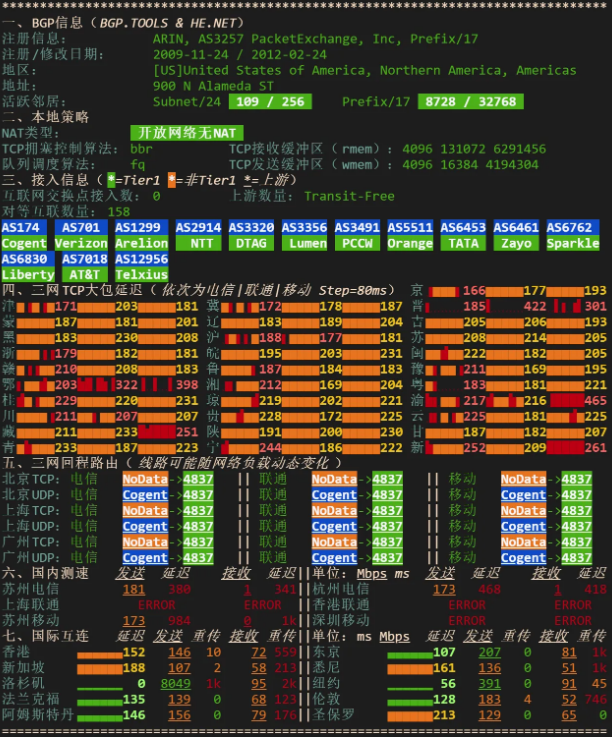Click Cogent for 广州UDP 移动 route
This screenshot has width=612, height=737.
(x=523, y=557)
